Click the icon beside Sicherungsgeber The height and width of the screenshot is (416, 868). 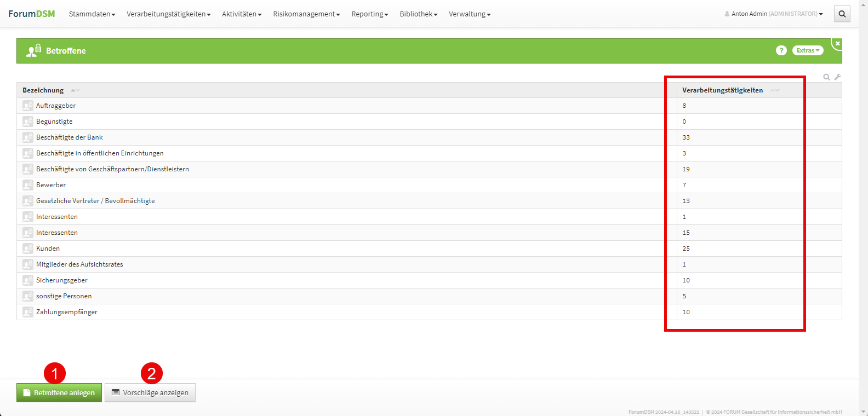click(28, 280)
